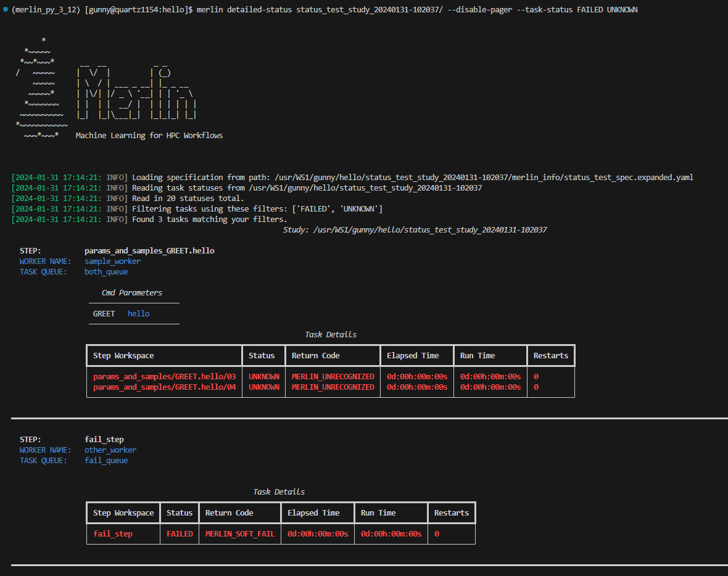
Task: Click worker name 'other_worker'
Action: click(110, 450)
